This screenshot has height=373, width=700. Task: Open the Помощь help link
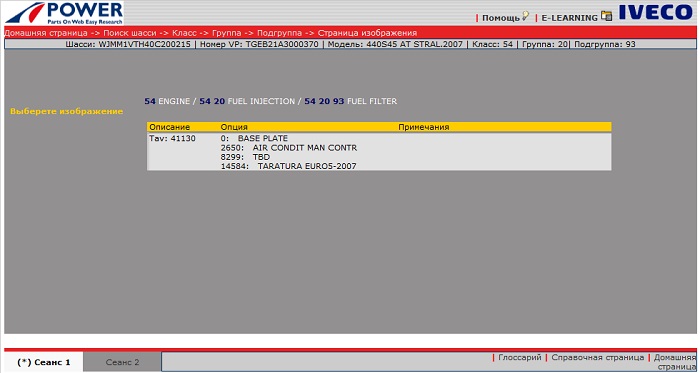(501, 18)
